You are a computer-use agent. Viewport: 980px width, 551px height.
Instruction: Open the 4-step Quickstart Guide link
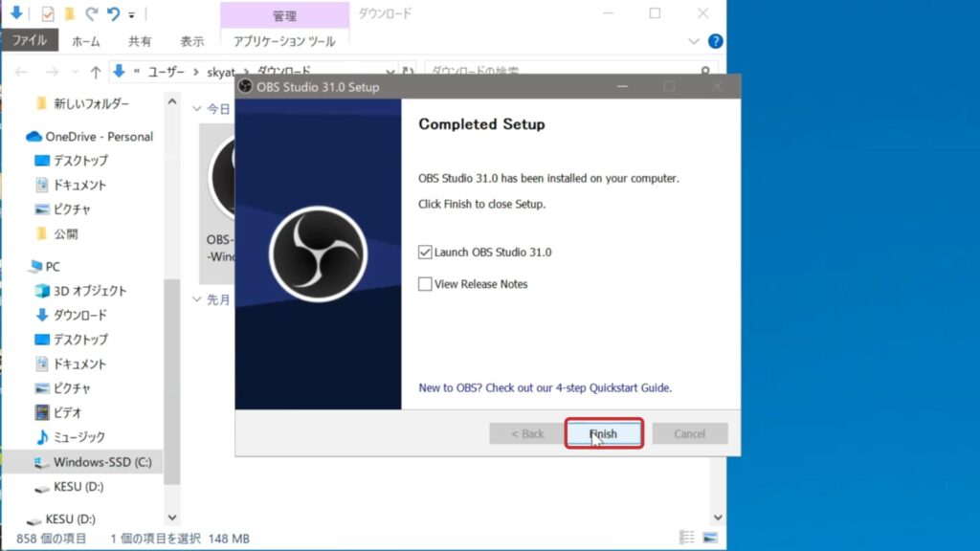(x=546, y=388)
